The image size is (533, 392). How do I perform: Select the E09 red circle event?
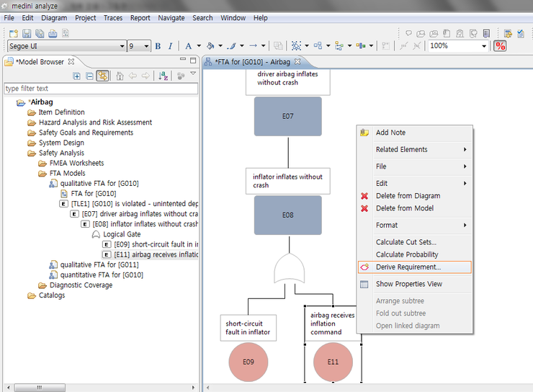[x=248, y=363]
